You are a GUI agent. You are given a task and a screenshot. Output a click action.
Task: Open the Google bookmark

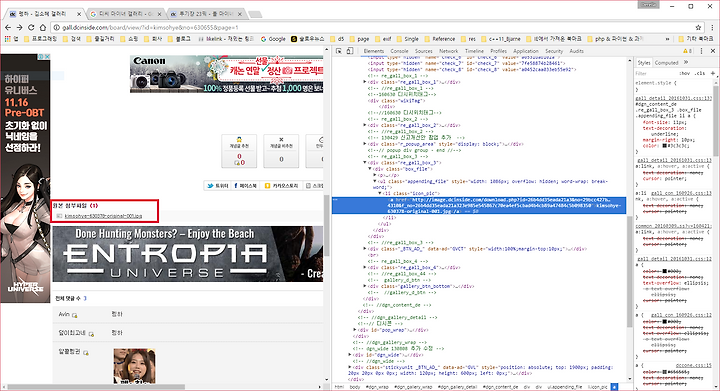[x=273, y=39]
